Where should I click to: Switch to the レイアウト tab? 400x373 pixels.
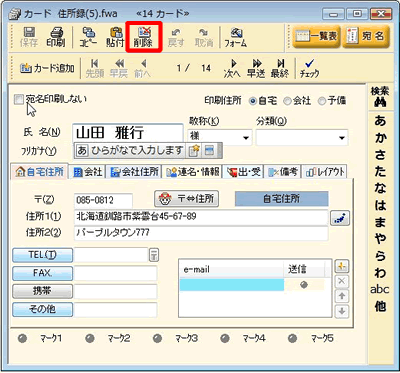[324, 172]
